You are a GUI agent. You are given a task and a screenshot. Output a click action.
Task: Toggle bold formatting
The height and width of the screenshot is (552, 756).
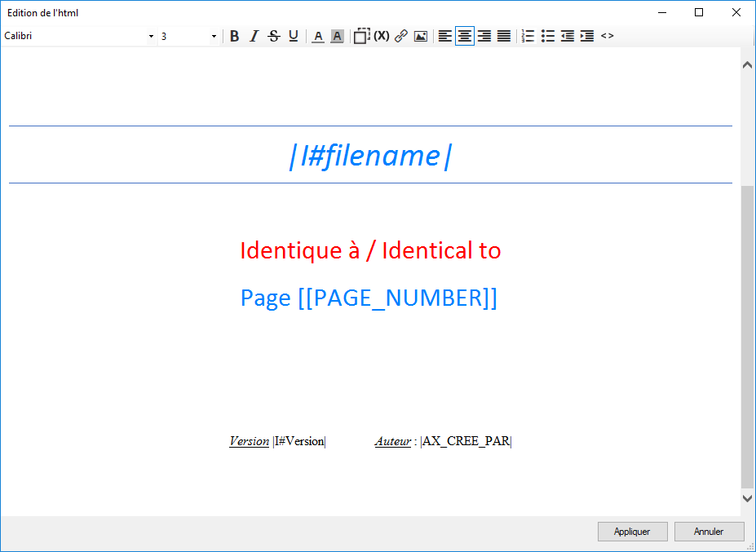[234, 36]
